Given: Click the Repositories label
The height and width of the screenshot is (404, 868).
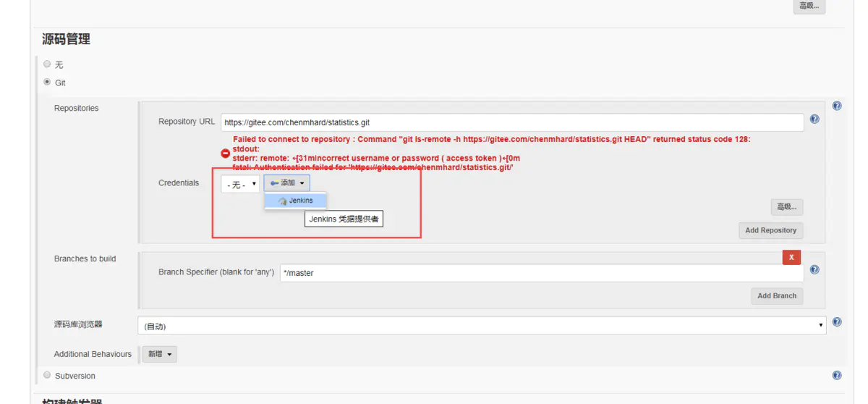Looking at the screenshot, I should 76,108.
